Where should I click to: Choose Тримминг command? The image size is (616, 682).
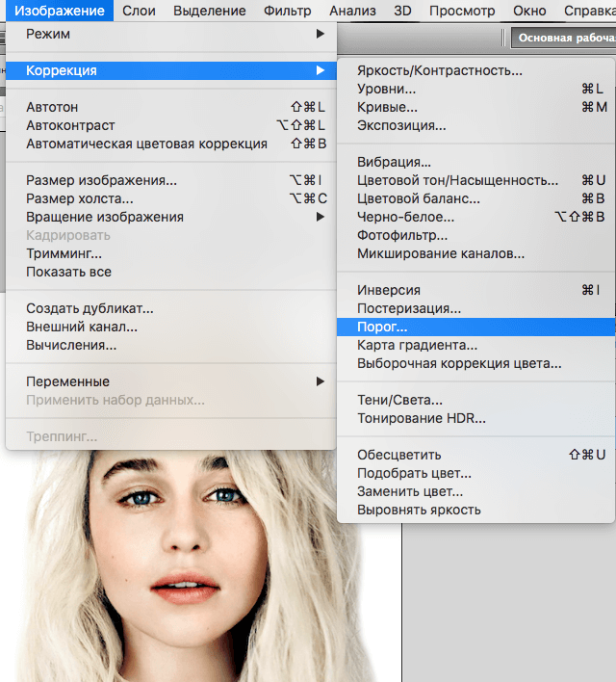pos(171,253)
